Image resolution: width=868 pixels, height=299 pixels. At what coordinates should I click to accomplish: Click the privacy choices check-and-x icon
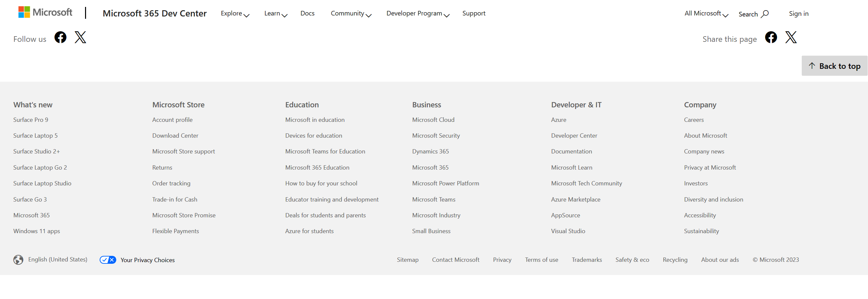click(108, 259)
